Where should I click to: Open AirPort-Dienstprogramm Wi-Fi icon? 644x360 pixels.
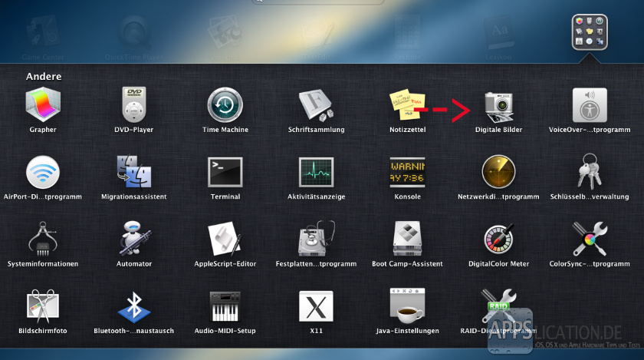43,172
